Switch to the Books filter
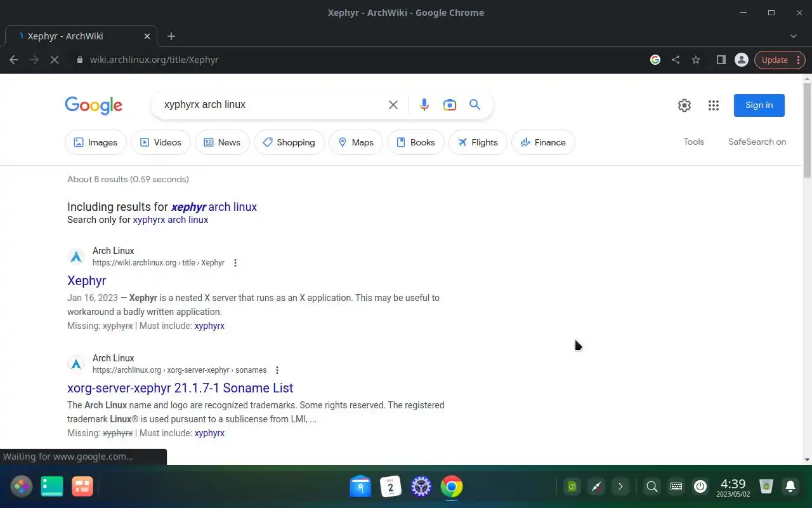 coord(416,142)
